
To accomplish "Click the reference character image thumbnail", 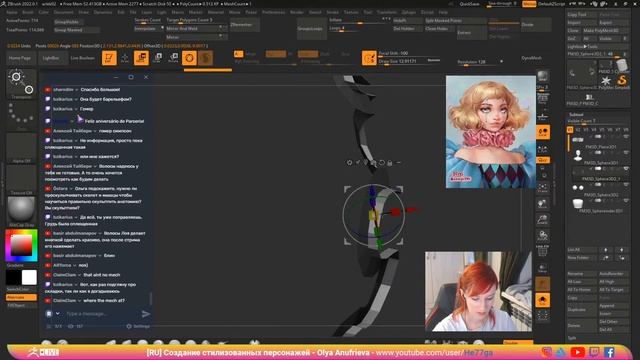I will (x=491, y=132).
